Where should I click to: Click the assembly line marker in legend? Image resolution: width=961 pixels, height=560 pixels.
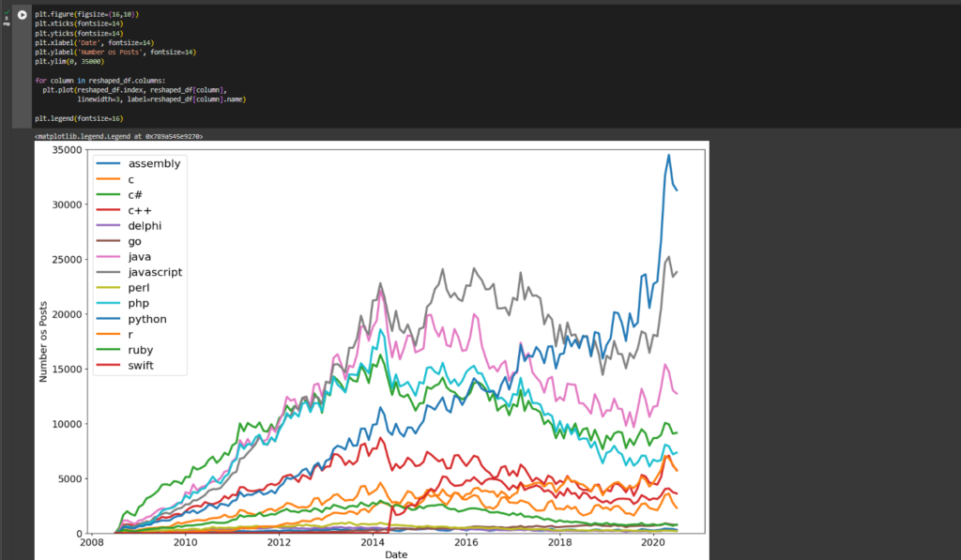pyautogui.click(x=109, y=163)
